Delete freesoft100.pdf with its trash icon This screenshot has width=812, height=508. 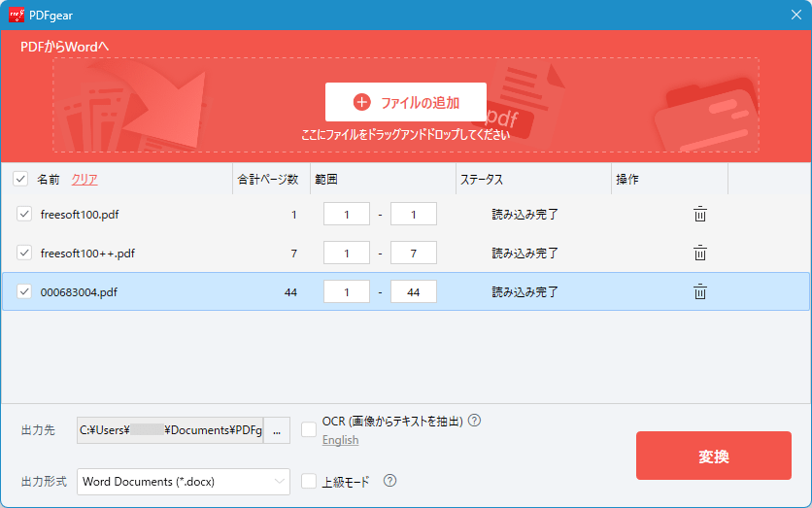coord(699,214)
